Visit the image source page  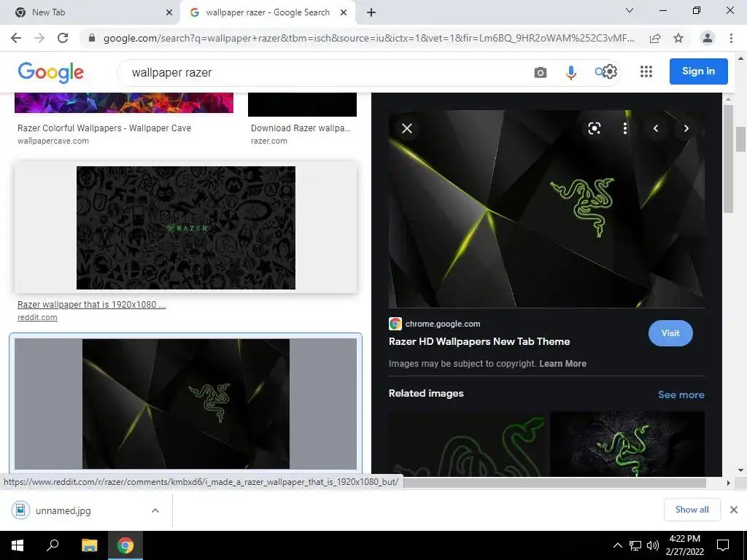(670, 333)
